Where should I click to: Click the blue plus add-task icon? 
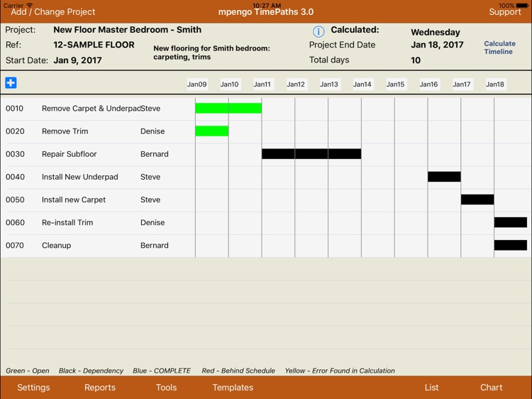[x=11, y=83]
